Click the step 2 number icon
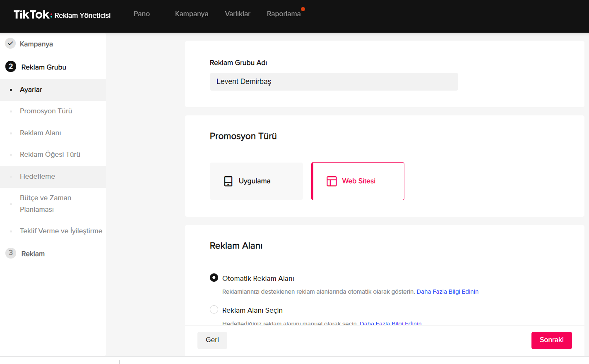 [11, 66]
